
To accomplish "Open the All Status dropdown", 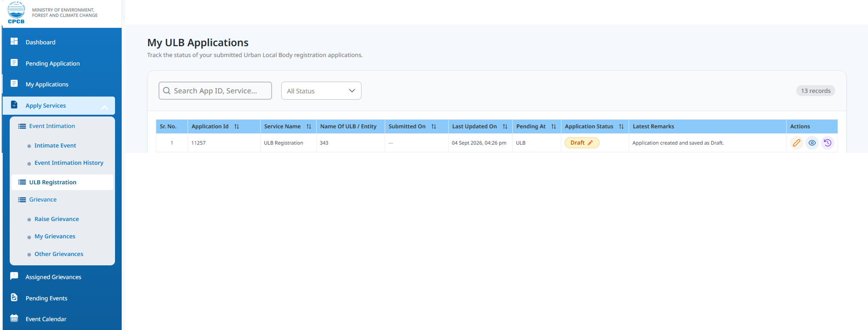I will point(321,91).
